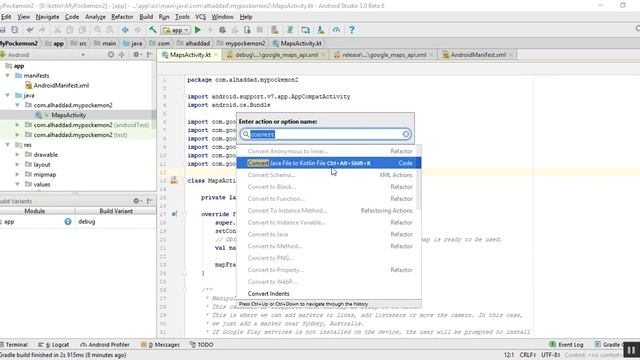Click the Undo arrow in toolbar
The image size is (640, 360).
click(x=30, y=30)
